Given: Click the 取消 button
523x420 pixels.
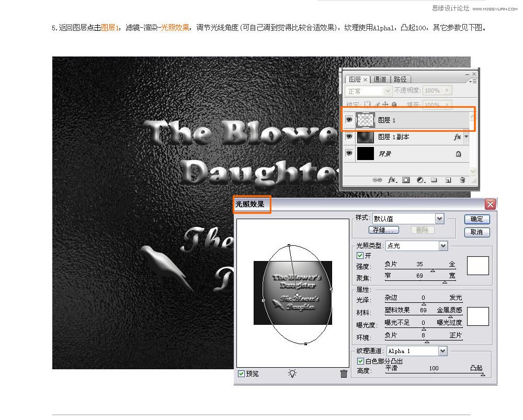Looking at the screenshot, I should 477,232.
